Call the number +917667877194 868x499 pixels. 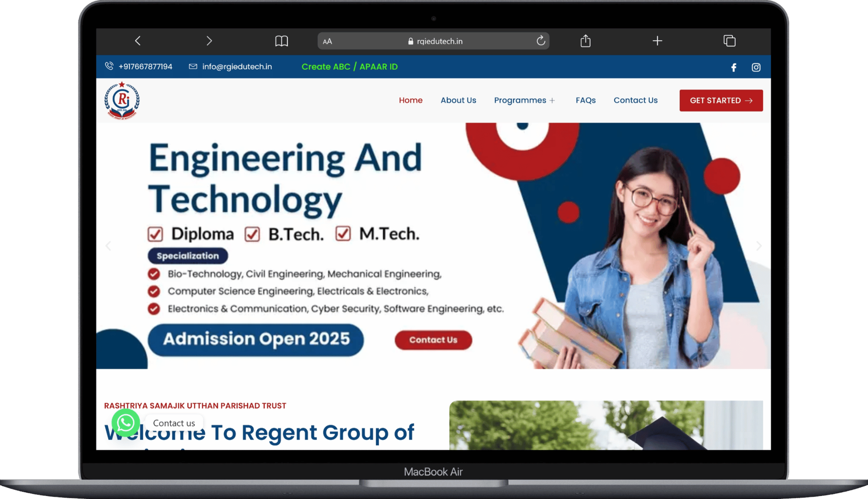(x=145, y=67)
